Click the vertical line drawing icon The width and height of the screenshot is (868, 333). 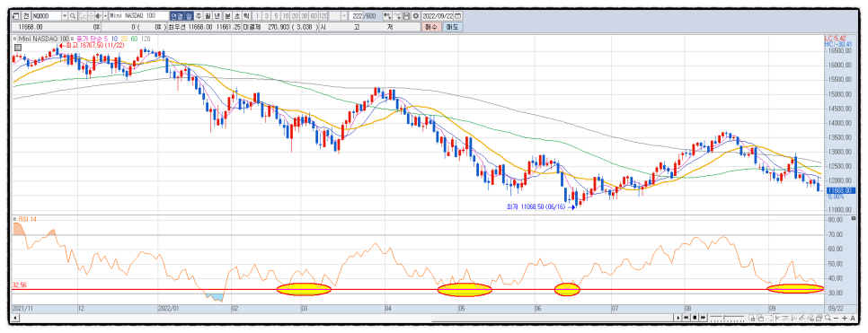[793, 318]
